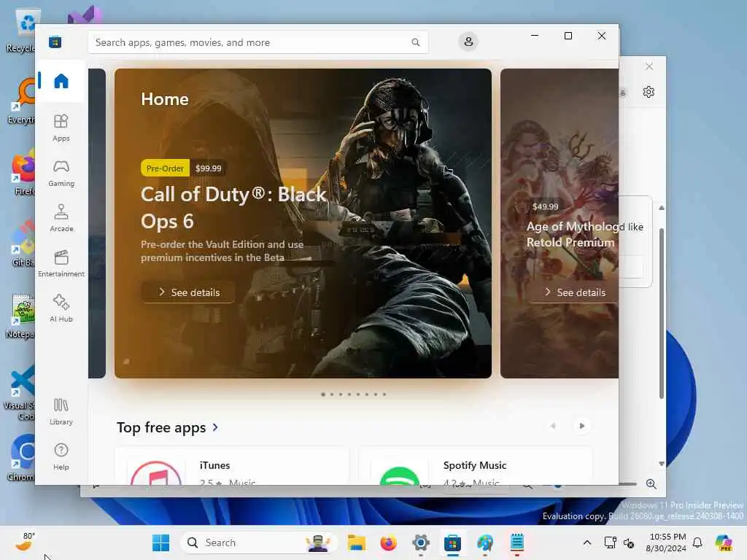Click the scroll-up arrow in the background window
This screenshot has height=560, width=747.
coord(661,208)
